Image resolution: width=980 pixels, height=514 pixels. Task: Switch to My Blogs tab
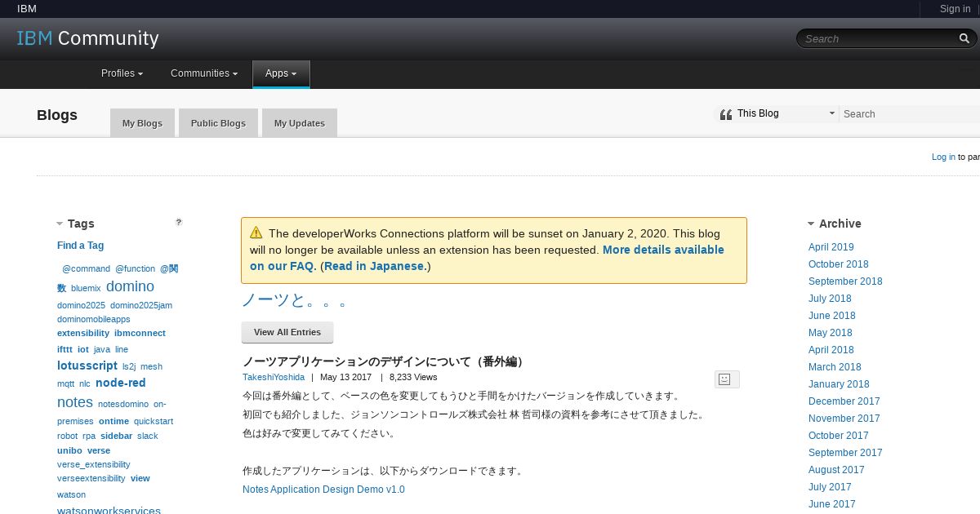tap(142, 123)
